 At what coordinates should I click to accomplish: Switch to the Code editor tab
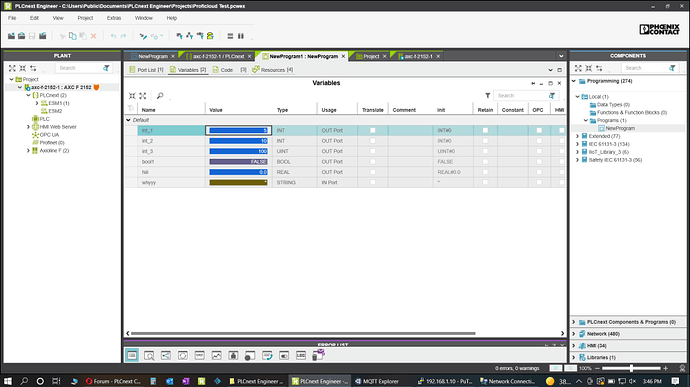(x=230, y=70)
